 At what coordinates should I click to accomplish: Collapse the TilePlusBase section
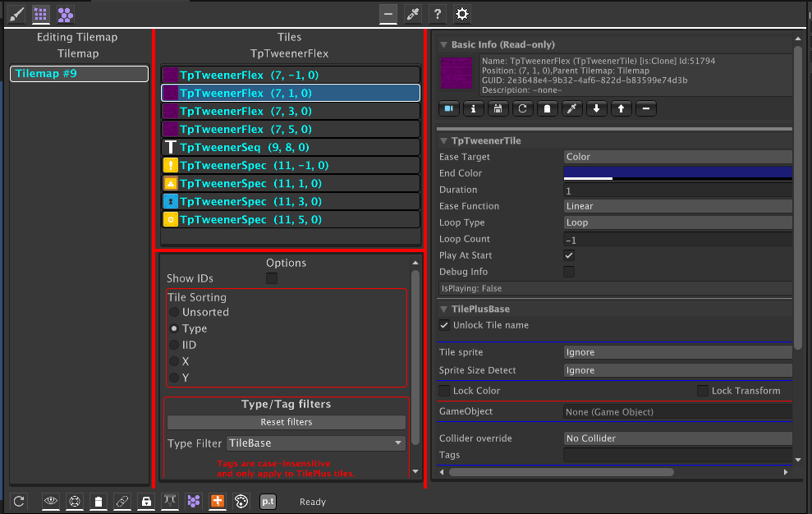[x=444, y=309]
